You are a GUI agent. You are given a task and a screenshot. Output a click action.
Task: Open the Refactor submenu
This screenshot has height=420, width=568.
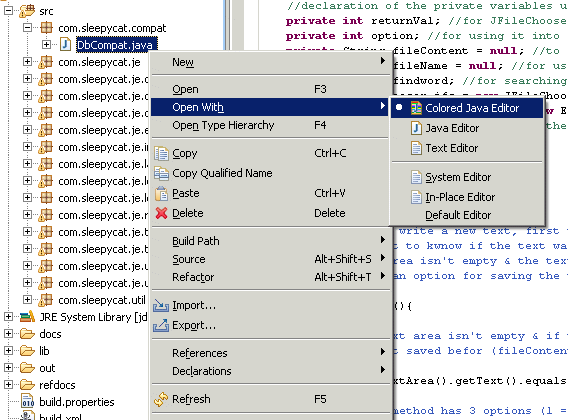pos(270,277)
